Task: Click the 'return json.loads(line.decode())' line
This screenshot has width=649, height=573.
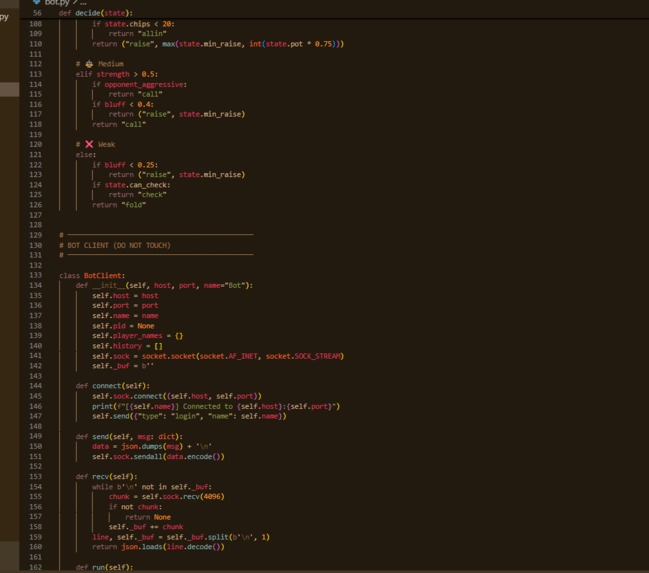Action: click(158, 547)
